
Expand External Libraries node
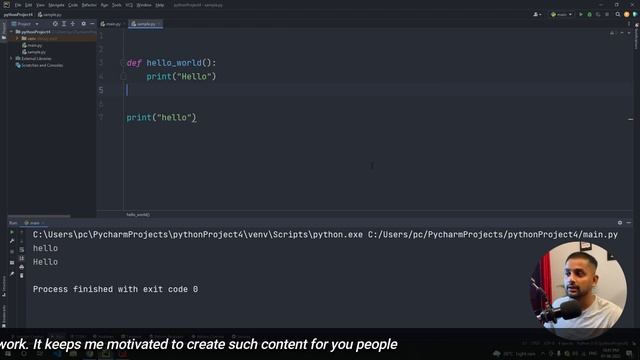pyautogui.click(x=11, y=59)
